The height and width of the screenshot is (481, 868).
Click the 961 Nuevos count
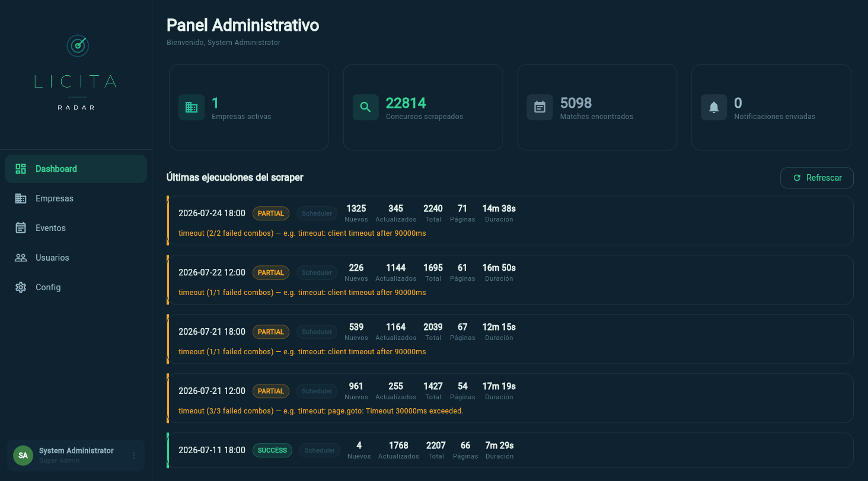tap(356, 386)
